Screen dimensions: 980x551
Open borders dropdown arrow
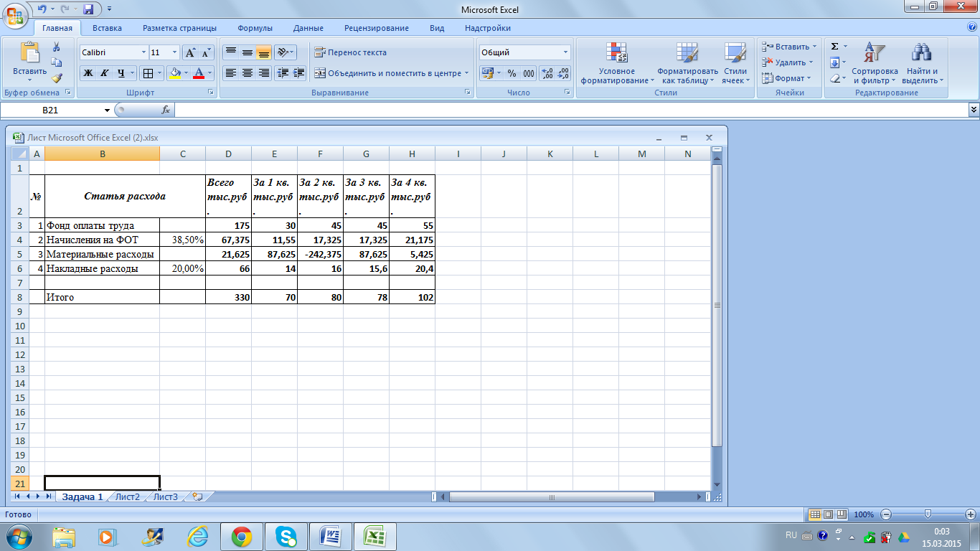click(159, 73)
